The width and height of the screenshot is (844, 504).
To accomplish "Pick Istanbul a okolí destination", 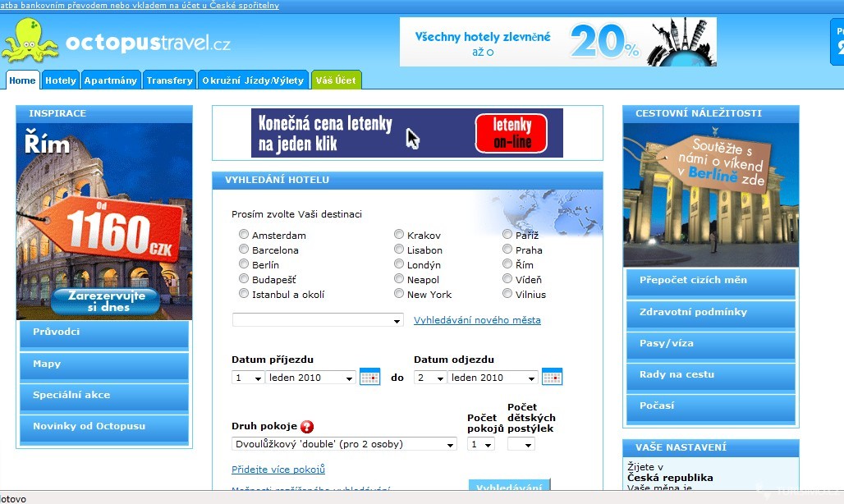I will pos(244,294).
